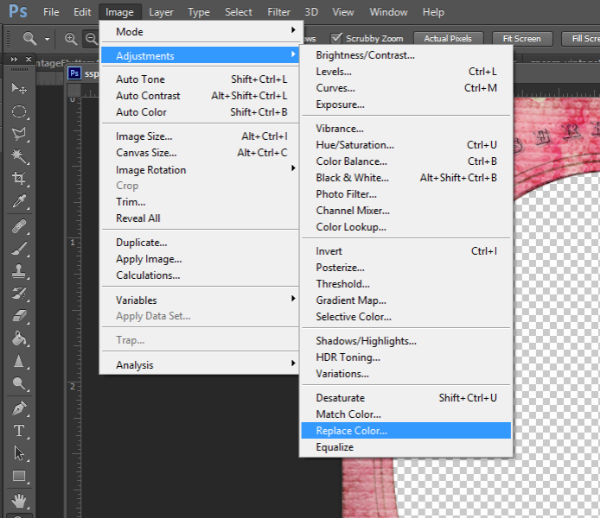Select the Brush tool
600x518 pixels.
(x=19, y=249)
